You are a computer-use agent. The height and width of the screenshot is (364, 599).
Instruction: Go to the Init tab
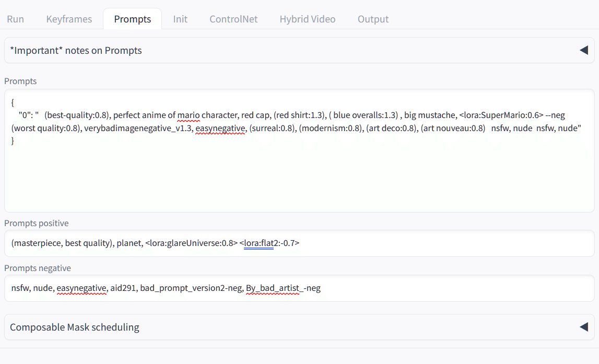pyautogui.click(x=180, y=19)
